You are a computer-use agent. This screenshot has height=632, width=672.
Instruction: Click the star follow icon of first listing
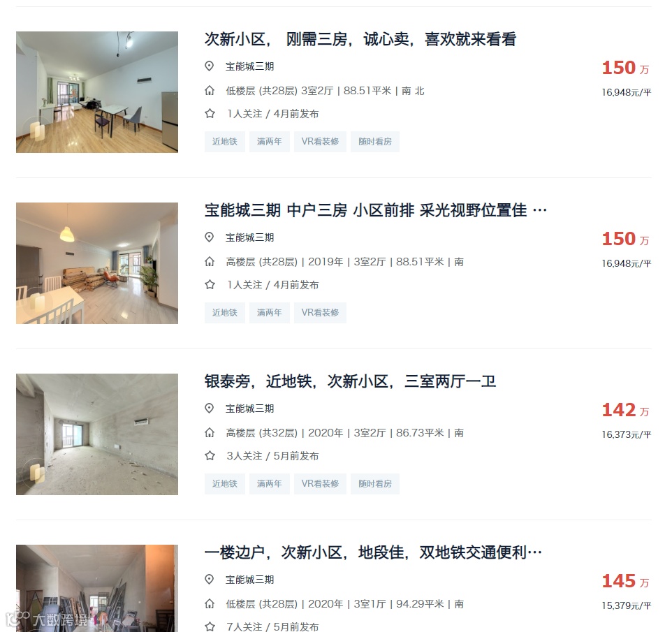[x=210, y=114]
